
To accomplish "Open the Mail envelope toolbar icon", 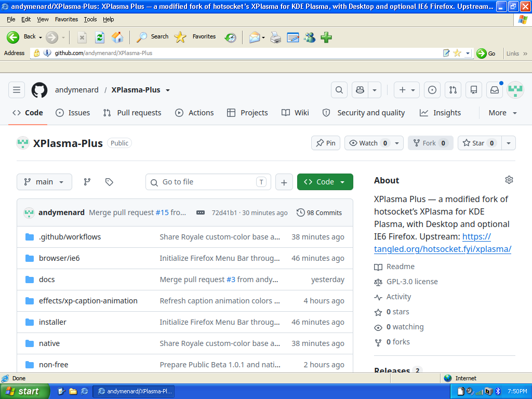I will 254,37.
